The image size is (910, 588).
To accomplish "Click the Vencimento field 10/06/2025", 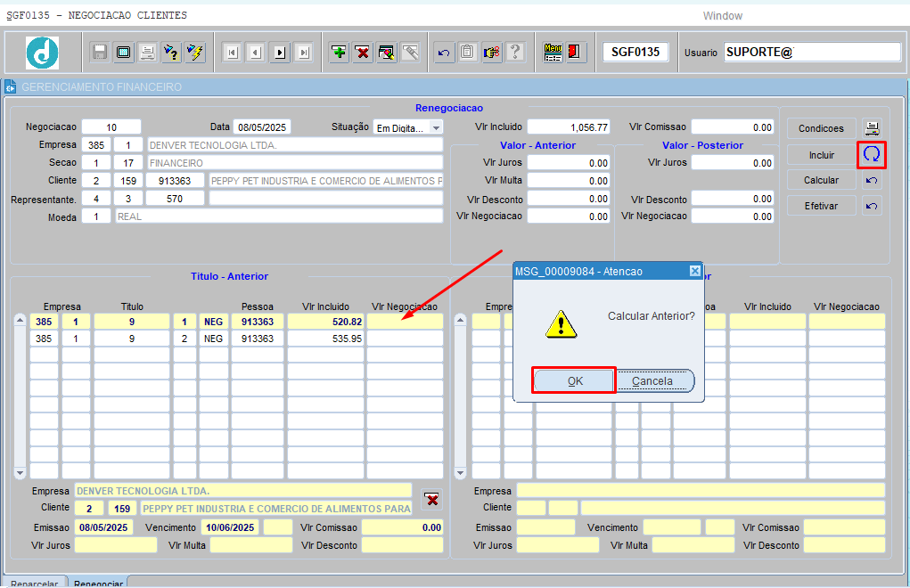I will pyautogui.click(x=231, y=527).
